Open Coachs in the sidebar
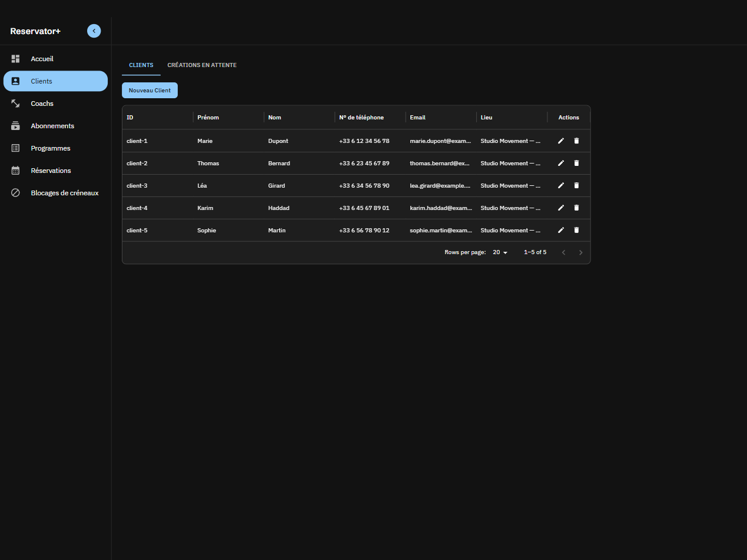The width and height of the screenshot is (747, 560). (55, 104)
